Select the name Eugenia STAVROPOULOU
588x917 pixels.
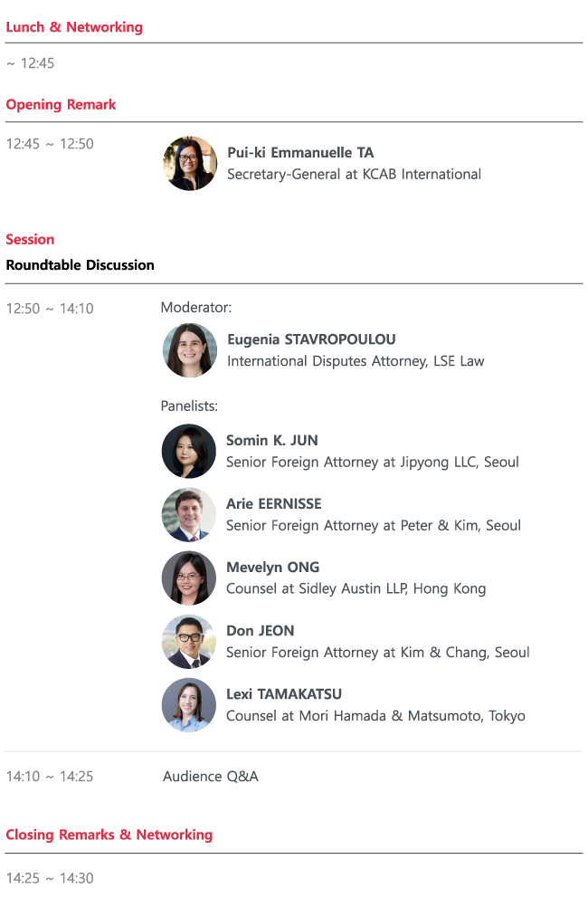tap(311, 339)
